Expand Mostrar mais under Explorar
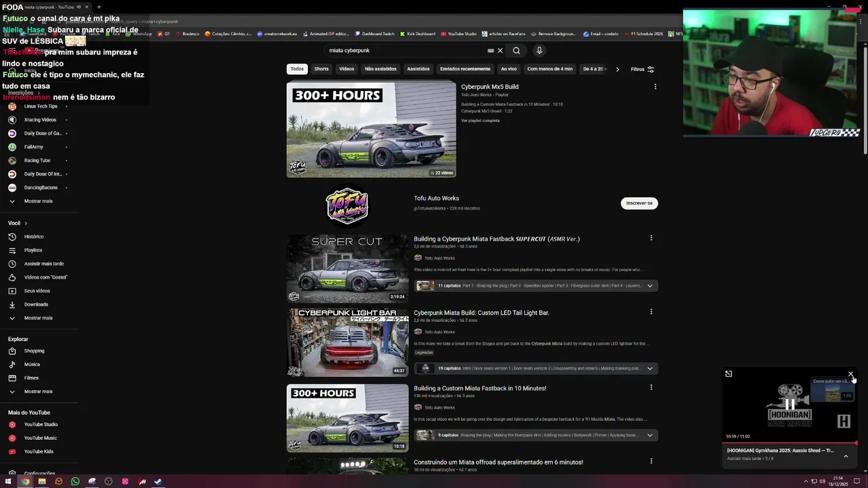The image size is (868, 488). [x=38, y=392]
